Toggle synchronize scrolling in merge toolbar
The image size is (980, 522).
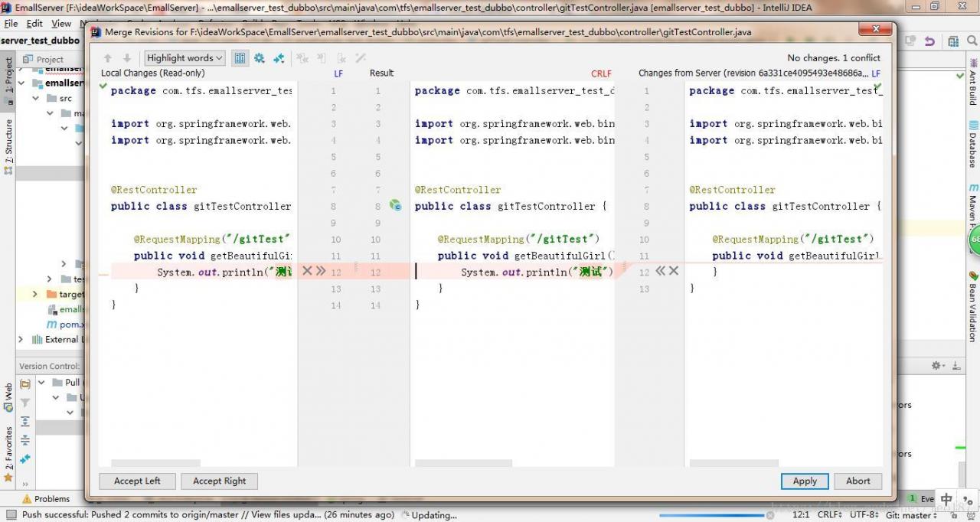[x=240, y=58]
